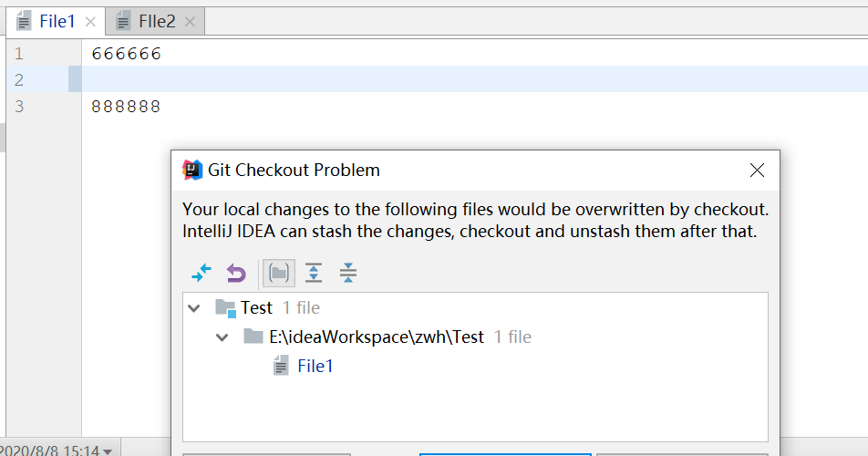The height and width of the screenshot is (456, 868).
Task: Click the IntelliJ IDEA logo in dialog title
Action: point(192,170)
